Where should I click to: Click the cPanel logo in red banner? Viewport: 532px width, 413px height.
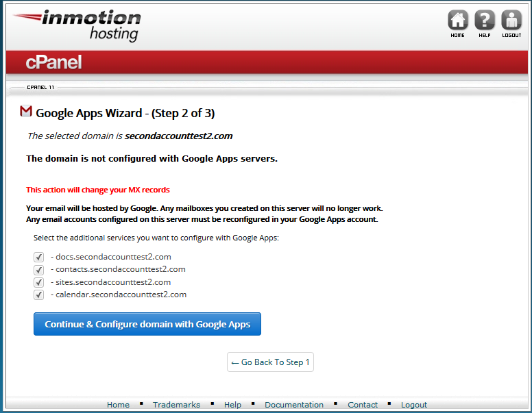(53, 62)
